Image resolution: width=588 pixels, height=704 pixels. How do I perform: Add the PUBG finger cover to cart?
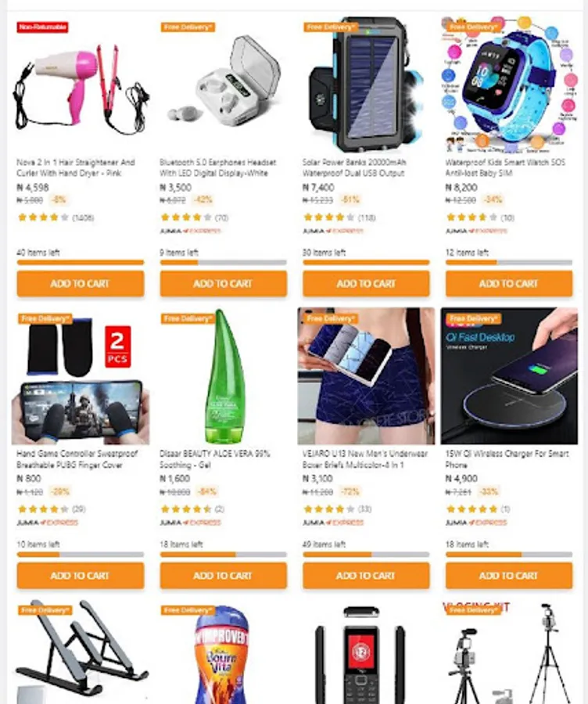pos(81,575)
